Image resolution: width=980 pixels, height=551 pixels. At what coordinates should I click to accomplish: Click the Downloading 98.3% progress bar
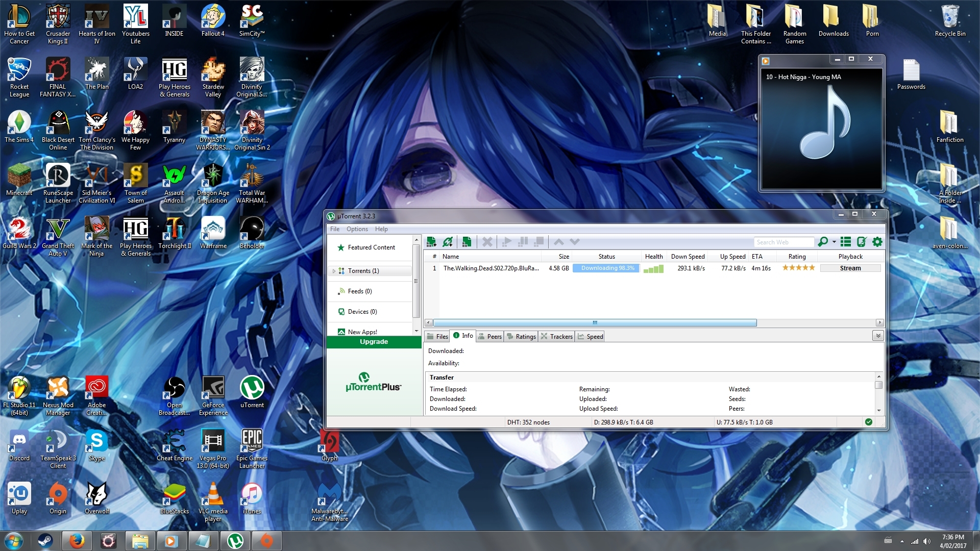click(x=606, y=268)
